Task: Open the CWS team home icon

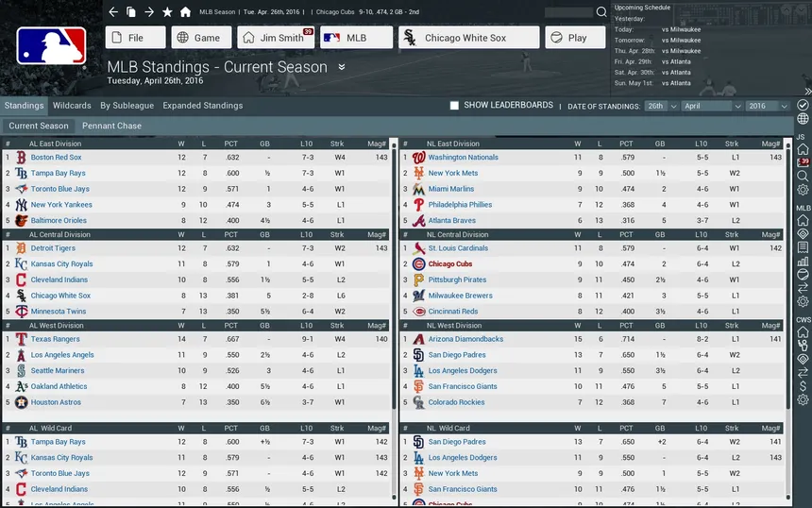Action: [x=803, y=332]
